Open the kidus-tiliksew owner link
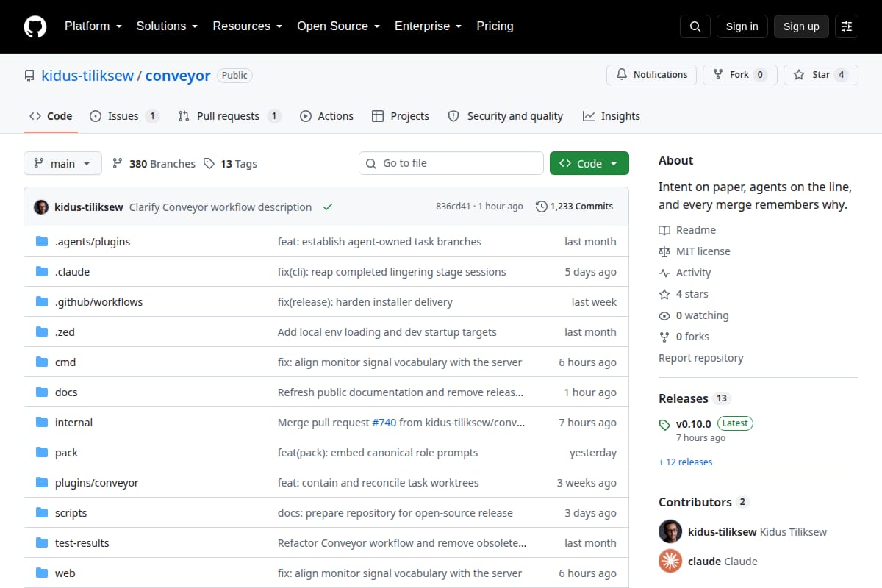 point(87,76)
